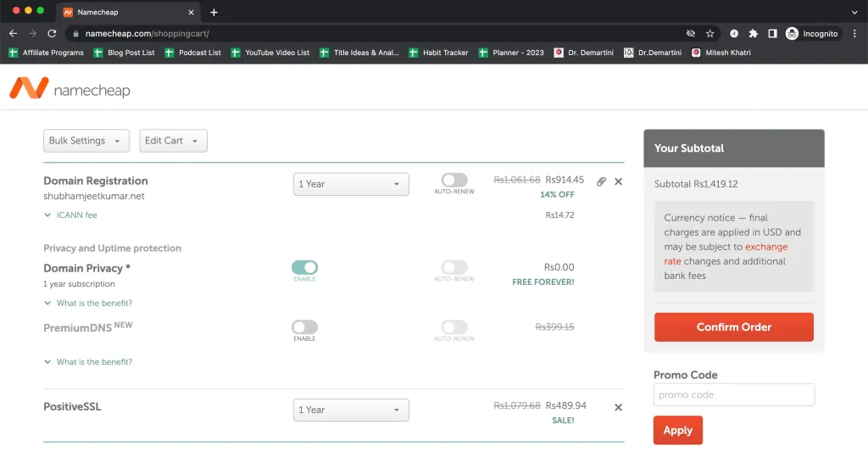Click the Namecheap logo
Screen dimensions: 868x458
click(70, 88)
